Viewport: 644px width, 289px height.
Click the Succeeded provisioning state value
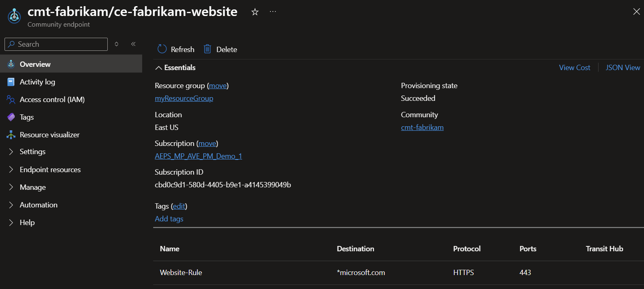(x=418, y=98)
